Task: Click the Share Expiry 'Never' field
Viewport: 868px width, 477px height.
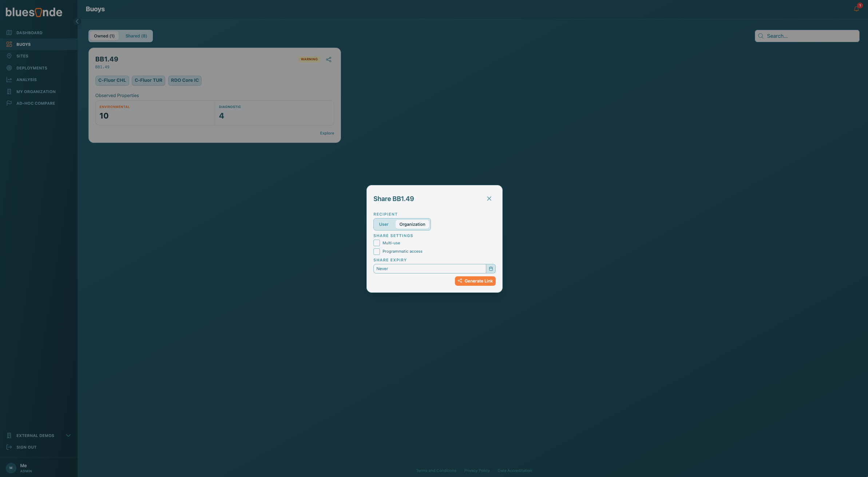Action: 429,269
